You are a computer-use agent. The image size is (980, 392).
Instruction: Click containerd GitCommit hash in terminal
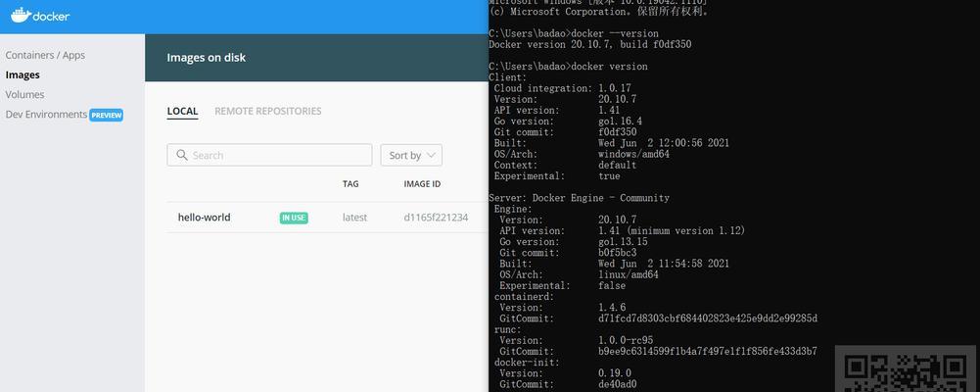pos(708,318)
